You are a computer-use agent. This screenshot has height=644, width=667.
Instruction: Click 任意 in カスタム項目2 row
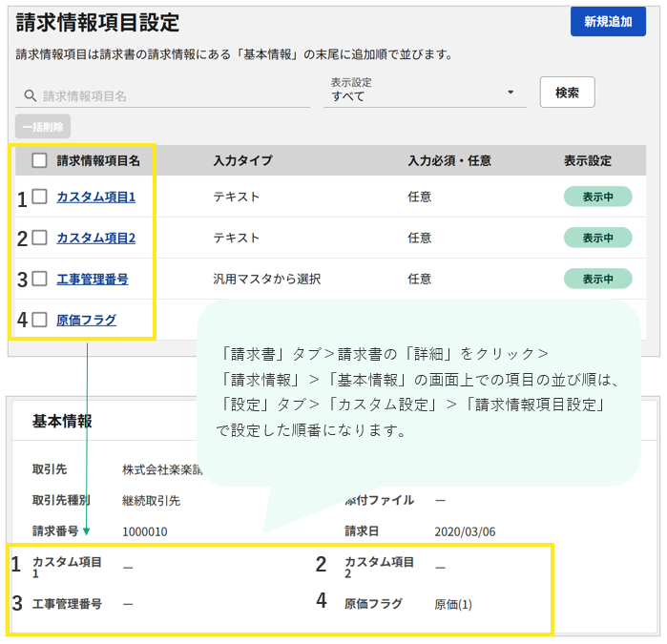(420, 238)
